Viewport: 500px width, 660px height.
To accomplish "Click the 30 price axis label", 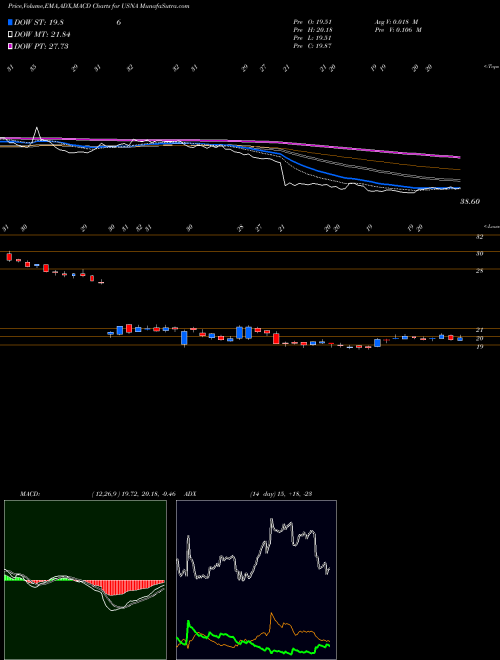I will pyautogui.click(x=479, y=254).
